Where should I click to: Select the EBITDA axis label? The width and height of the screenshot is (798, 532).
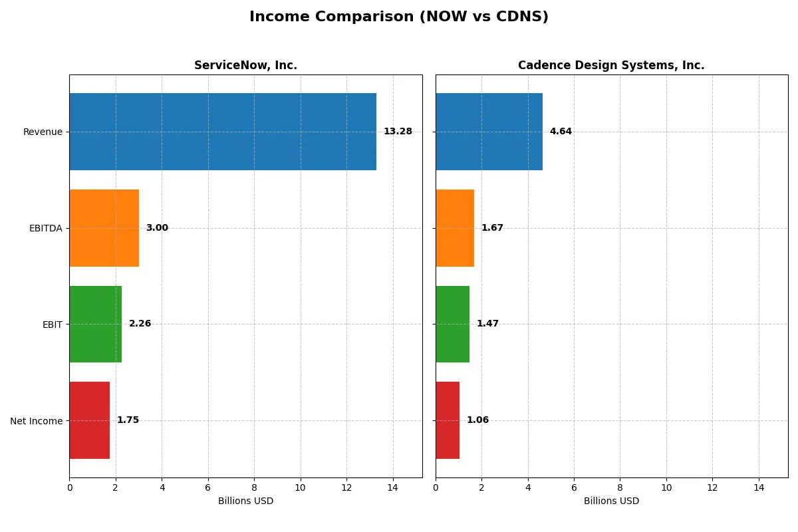(45, 228)
